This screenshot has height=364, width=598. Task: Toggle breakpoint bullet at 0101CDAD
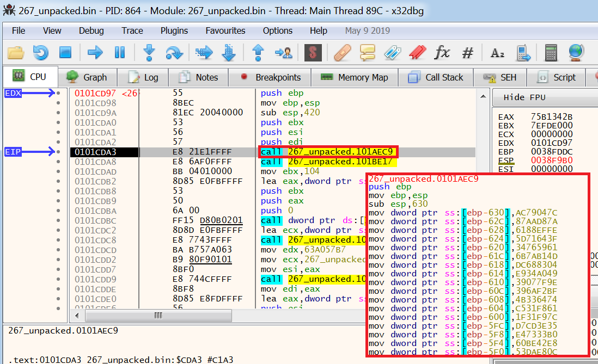58,171
